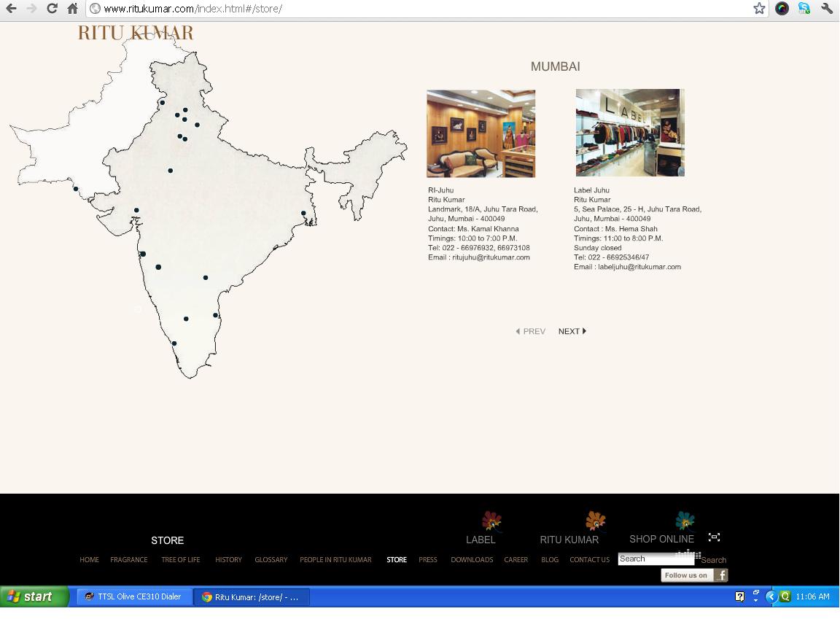Select the southernmost Kerala store dot

[x=174, y=343]
